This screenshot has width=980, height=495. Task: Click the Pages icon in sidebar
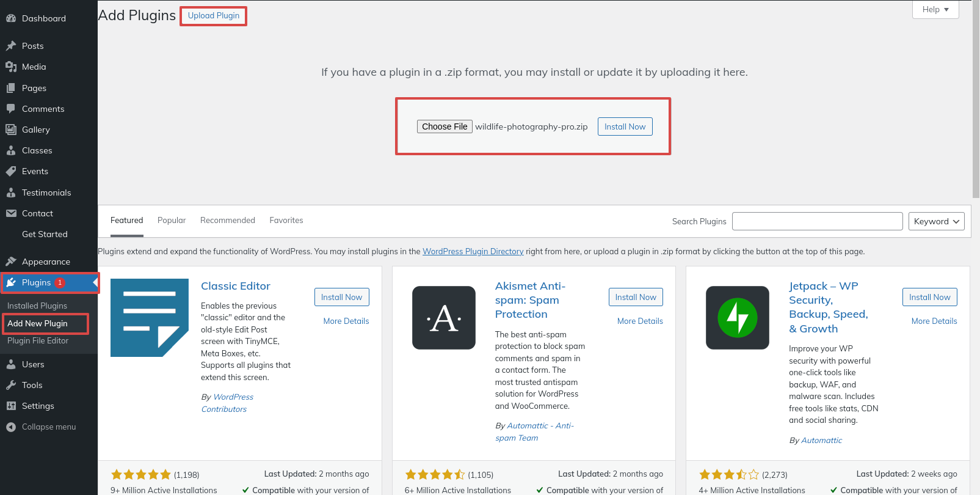(11, 88)
